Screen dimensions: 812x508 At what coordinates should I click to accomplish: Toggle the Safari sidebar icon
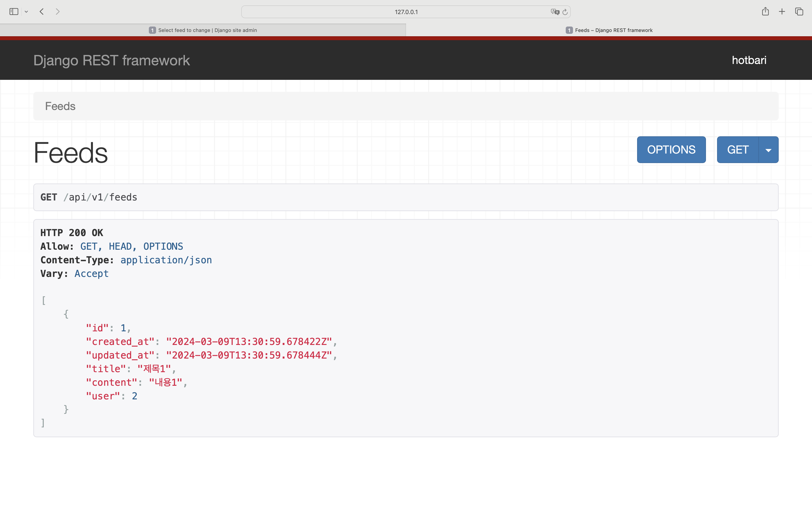point(14,12)
